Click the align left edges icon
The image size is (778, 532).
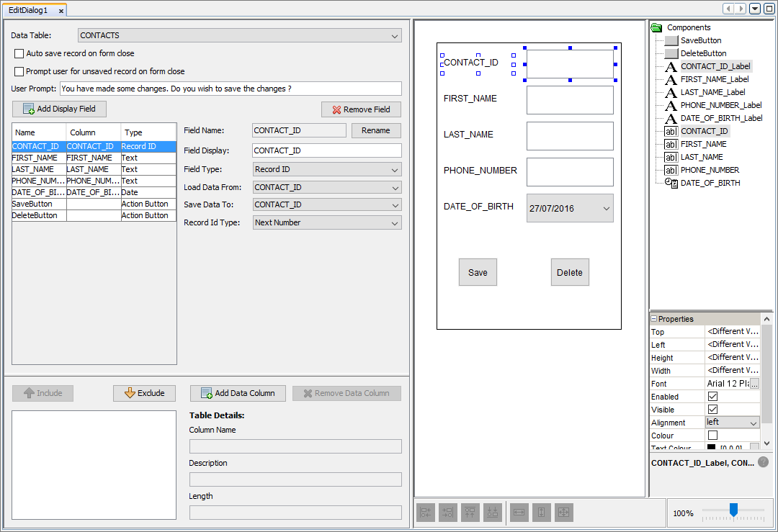pos(426,512)
